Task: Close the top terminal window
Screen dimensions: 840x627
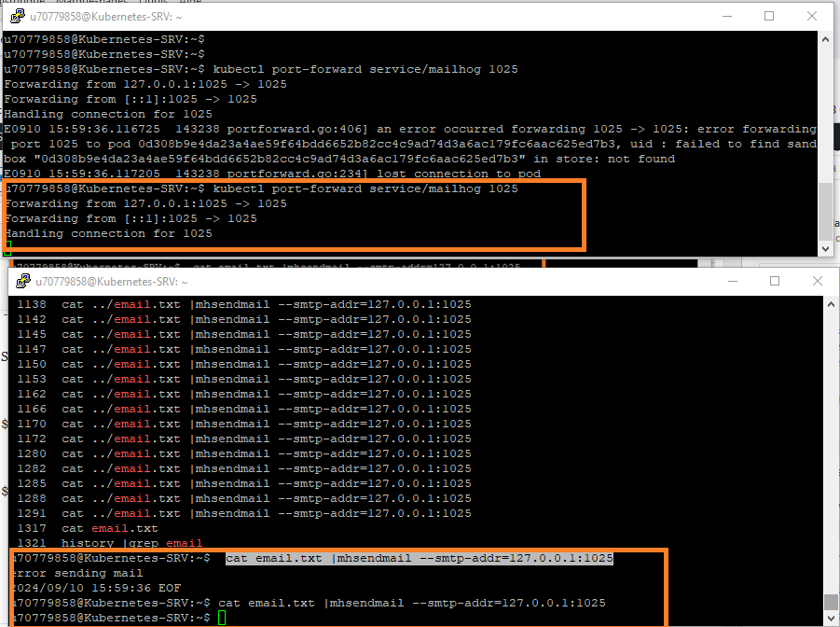Action: pos(812,16)
